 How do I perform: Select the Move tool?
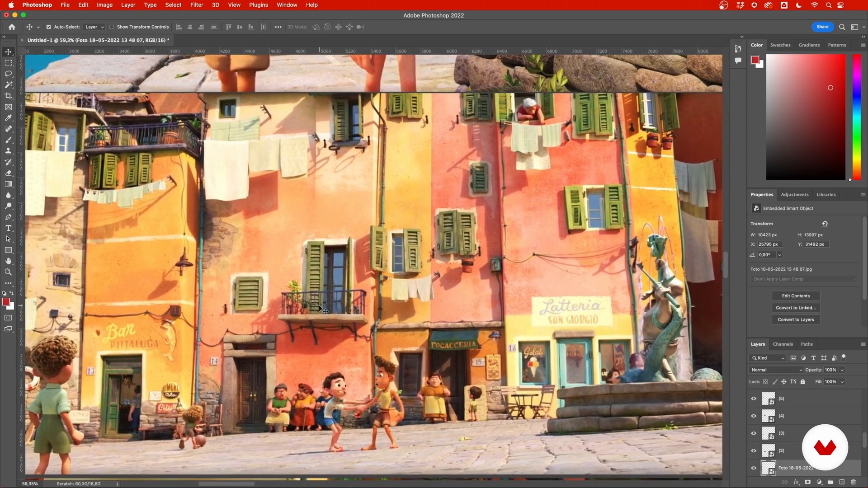coord(8,52)
